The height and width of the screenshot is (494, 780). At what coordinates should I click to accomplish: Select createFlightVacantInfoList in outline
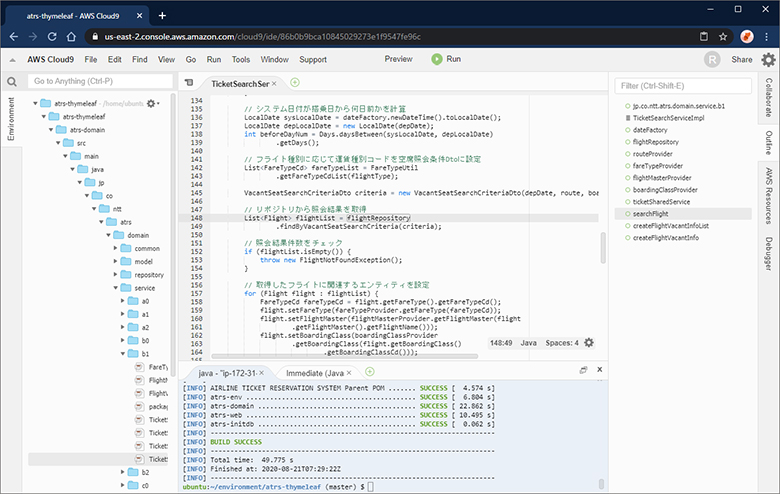pyautogui.click(x=671, y=226)
